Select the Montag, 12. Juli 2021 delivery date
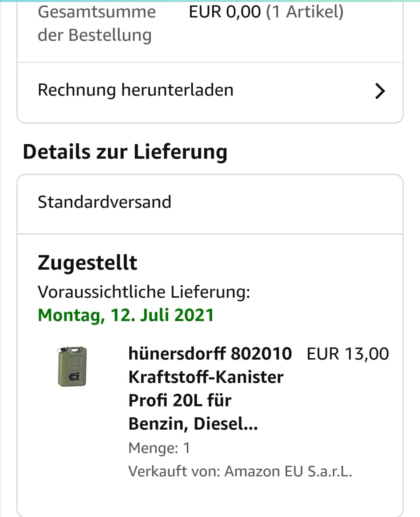This screenshot has height=517, width=420. point(126,315)
